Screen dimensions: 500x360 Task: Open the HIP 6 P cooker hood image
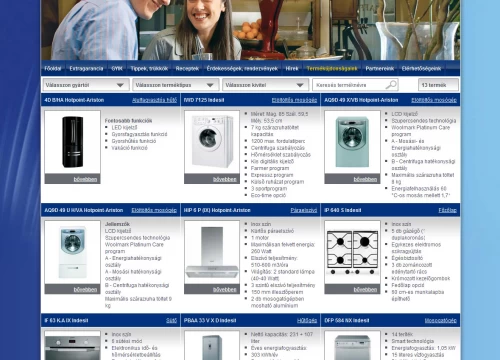(212, 252)
